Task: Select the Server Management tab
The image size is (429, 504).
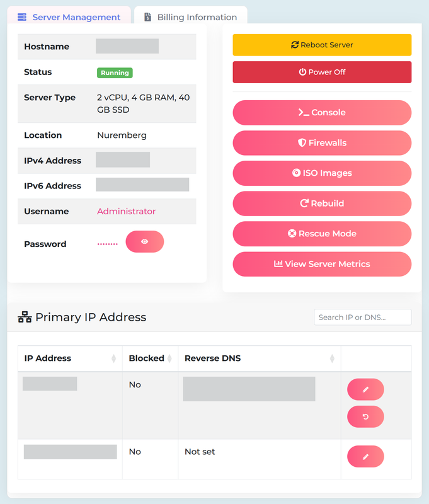Action: coord(69,17)
